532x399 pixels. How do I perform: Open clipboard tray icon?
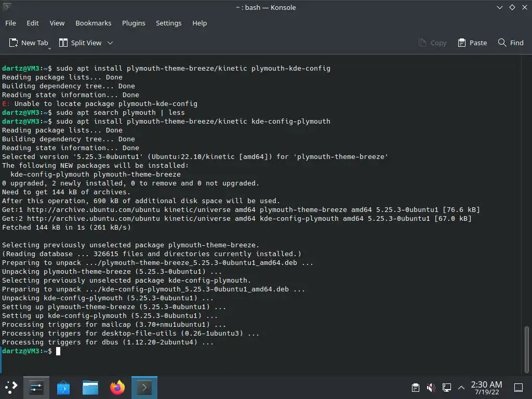[x=415, y=388]
